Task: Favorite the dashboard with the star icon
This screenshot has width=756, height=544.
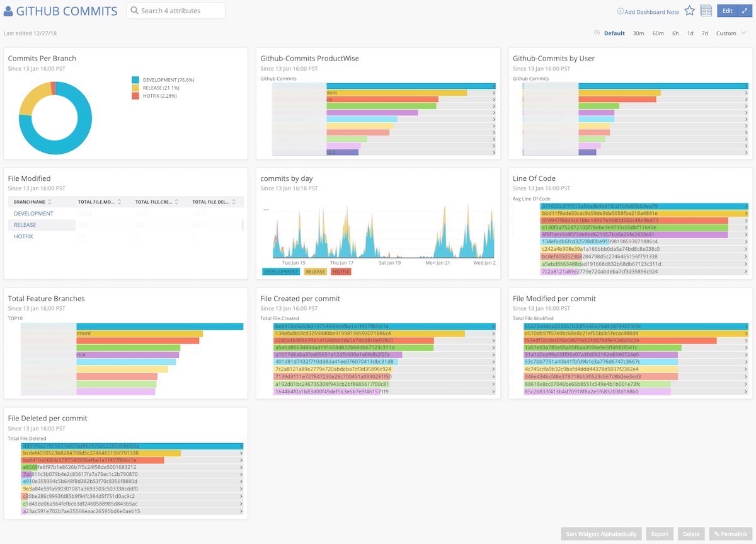Action: 689,11
